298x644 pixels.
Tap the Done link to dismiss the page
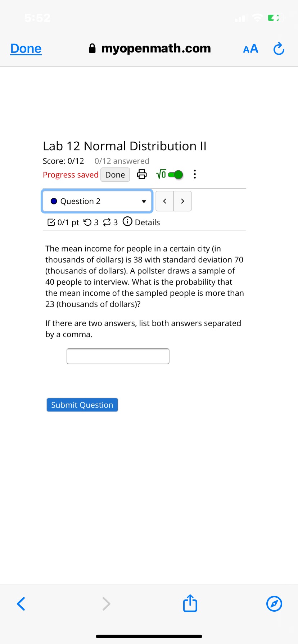point(26,48)
